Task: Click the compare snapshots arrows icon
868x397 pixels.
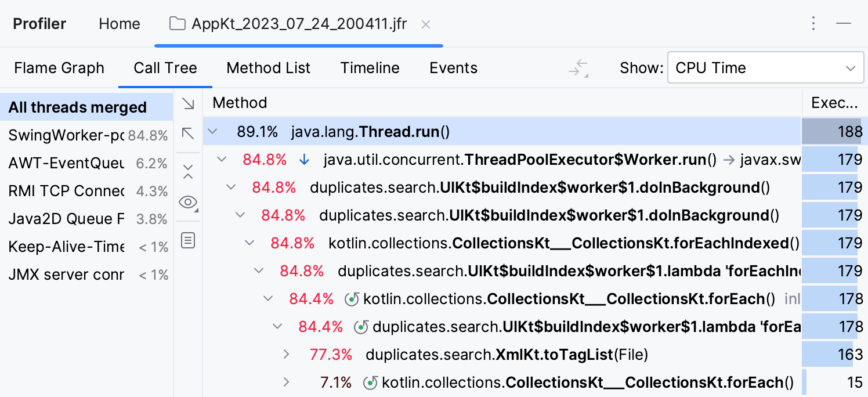Action: 577,68
